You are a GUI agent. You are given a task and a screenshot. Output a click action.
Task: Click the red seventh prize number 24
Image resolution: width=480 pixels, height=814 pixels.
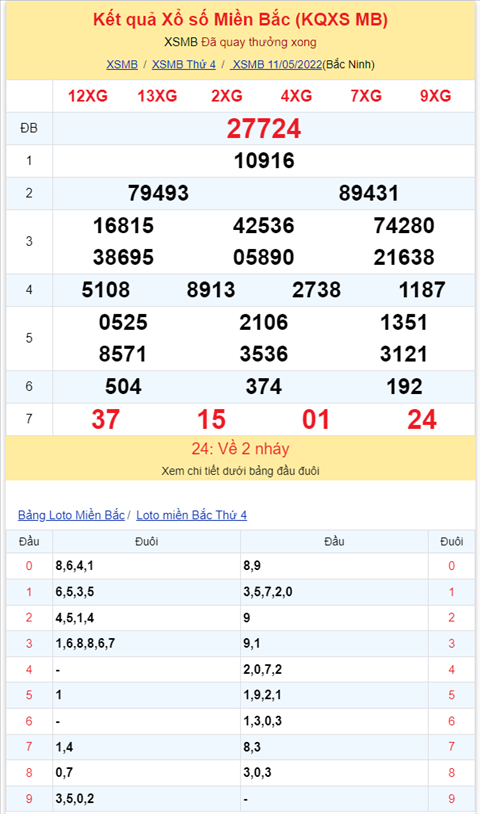coord(422,419)
